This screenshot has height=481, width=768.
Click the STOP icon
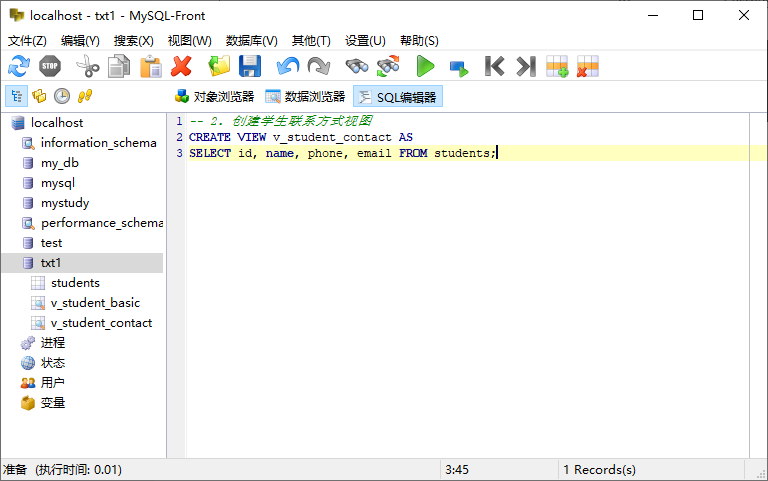pyautogui.click(x=49, y=66)
